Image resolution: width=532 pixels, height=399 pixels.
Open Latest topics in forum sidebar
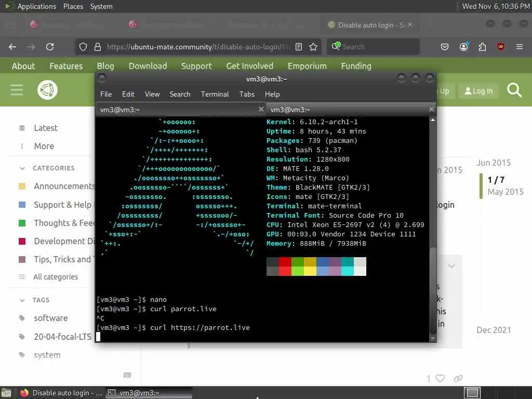point(46,128)
